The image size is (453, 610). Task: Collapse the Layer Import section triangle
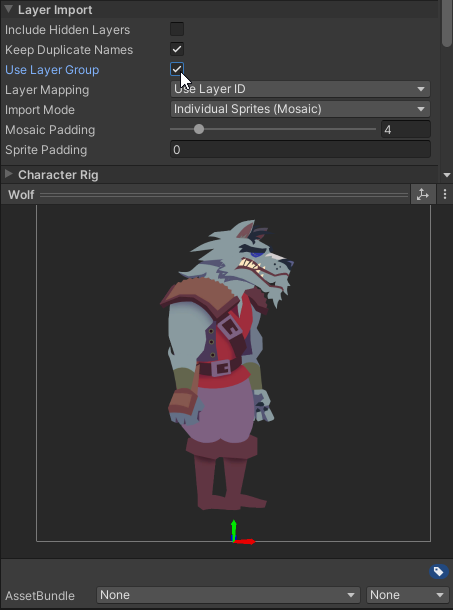pos(9,9)
